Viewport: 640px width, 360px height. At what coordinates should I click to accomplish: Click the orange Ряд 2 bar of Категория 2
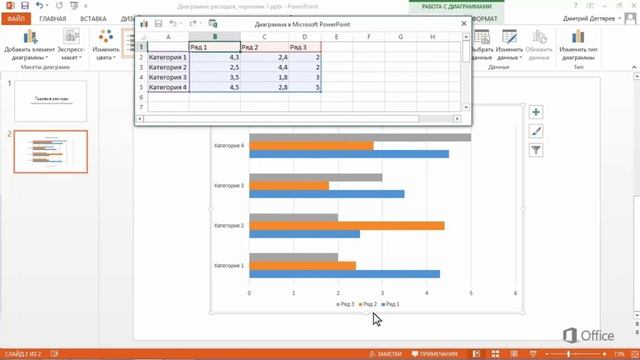pos(347,225)
